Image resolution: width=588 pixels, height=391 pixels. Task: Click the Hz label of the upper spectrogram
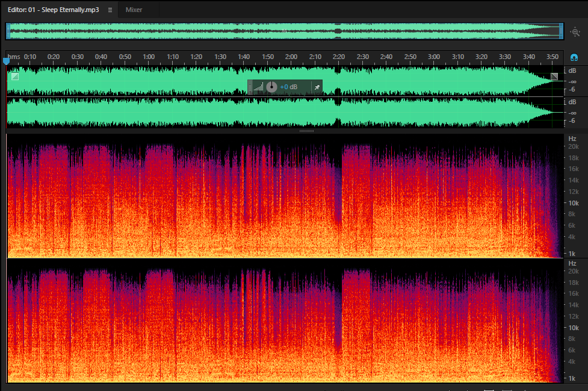click(572, 139)
